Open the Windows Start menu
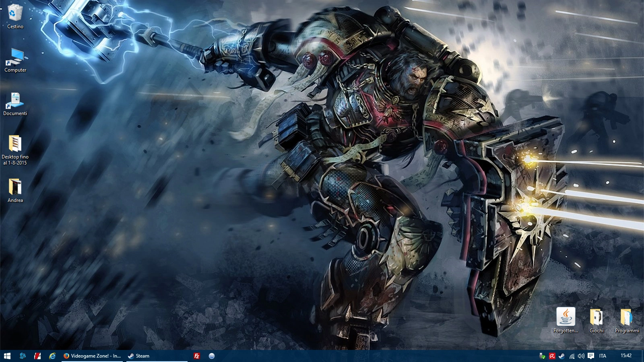The height and width of the screenshot is (362, 644). point(7,356)
